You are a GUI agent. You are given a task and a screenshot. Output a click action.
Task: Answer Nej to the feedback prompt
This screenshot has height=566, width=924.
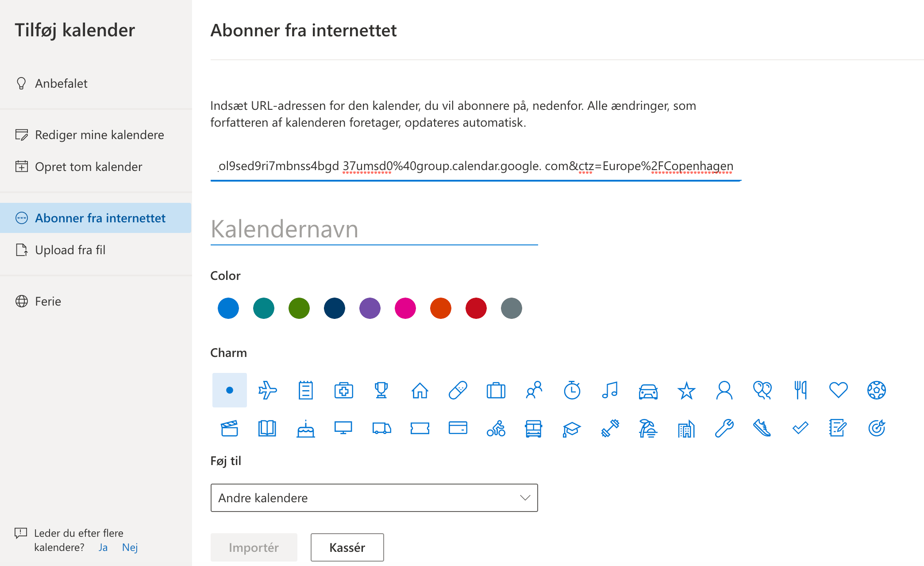point(130,547)
